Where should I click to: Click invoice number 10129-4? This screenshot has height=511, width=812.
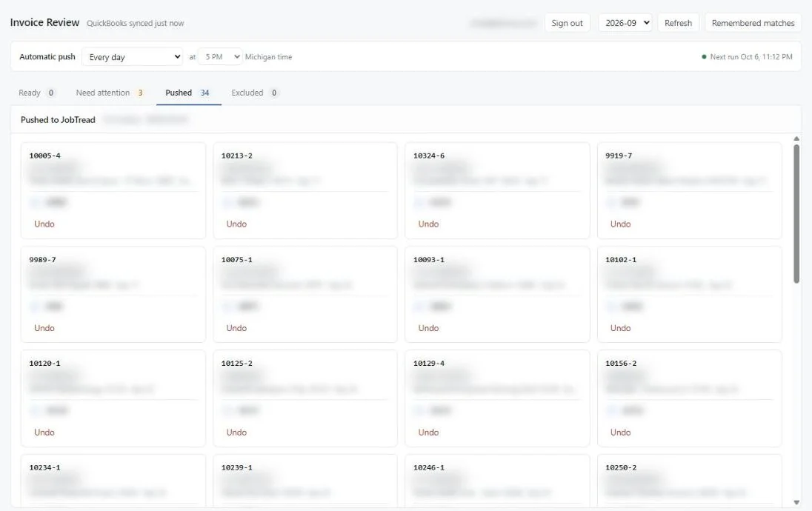(x=429, y=363)
